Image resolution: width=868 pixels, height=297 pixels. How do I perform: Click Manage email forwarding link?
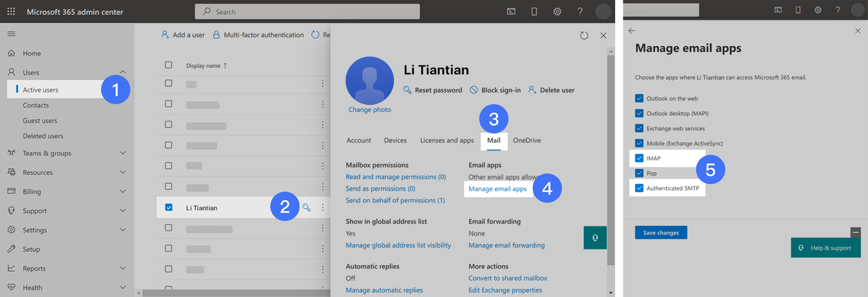pos(507,245)
